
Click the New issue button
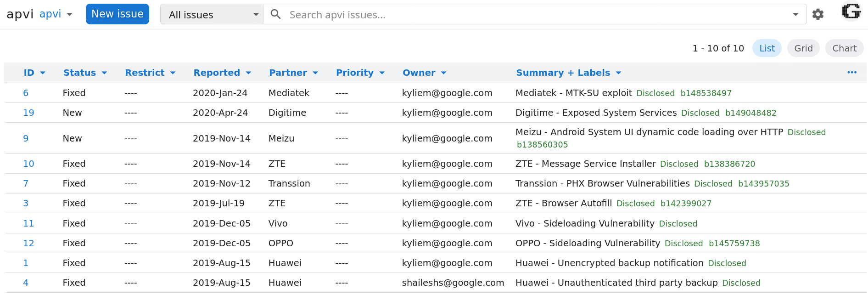pos(118,14)
